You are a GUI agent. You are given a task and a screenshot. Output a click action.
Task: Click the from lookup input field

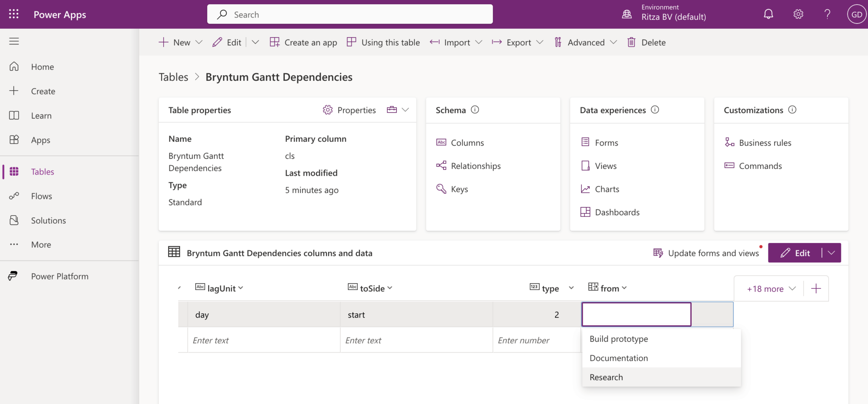click(637, 314)
